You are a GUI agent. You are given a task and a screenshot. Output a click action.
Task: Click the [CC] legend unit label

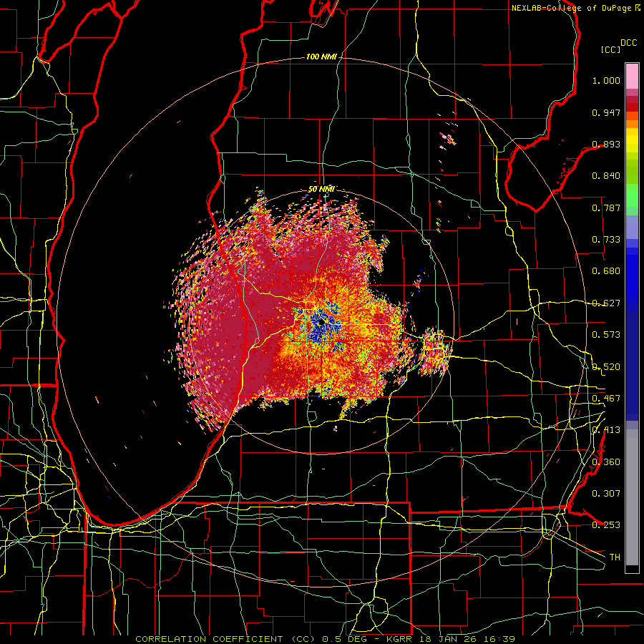point(611,49)
